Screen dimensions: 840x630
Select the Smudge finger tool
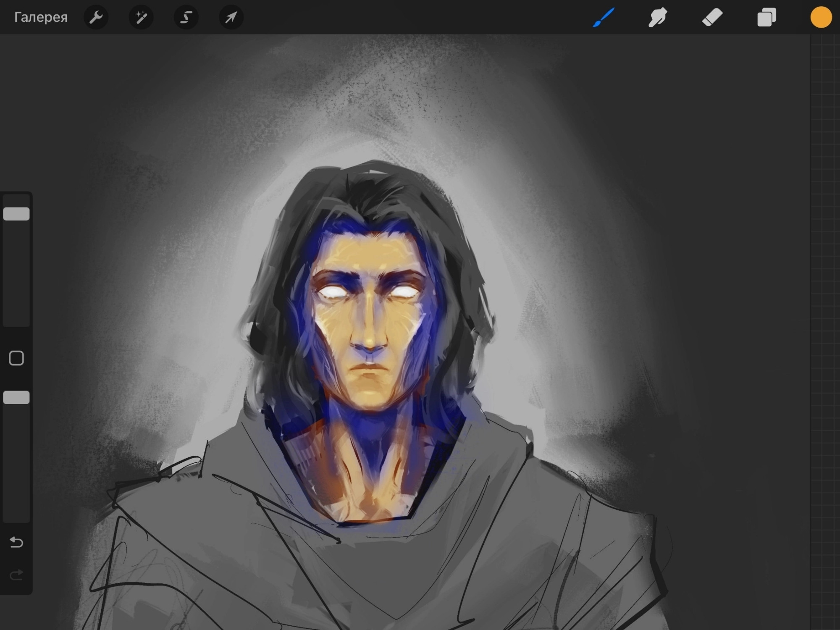coord(658,17)
